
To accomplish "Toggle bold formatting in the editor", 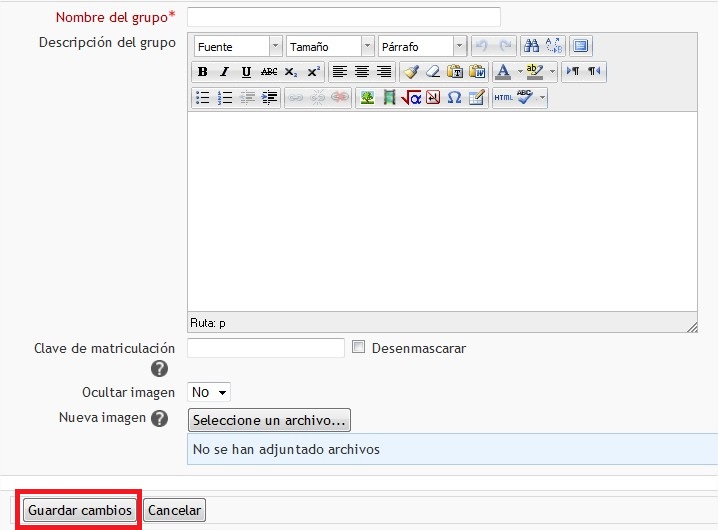I will click(202, 72).
